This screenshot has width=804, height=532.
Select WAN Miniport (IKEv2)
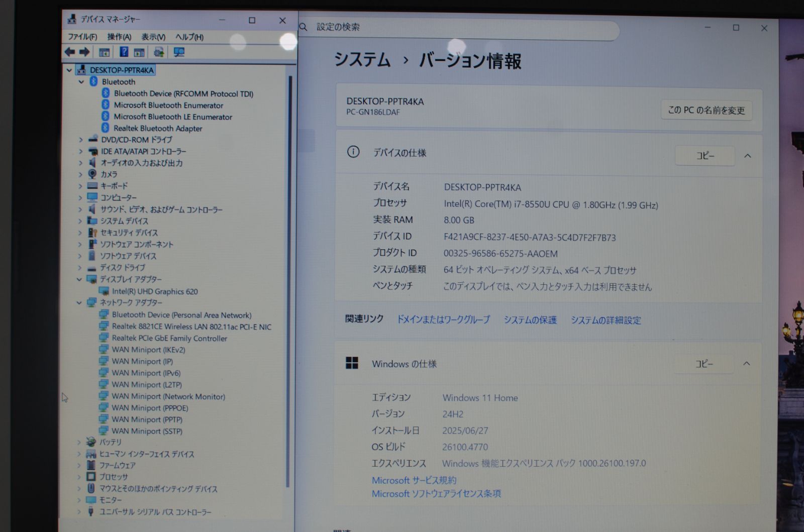pos(148,350)
